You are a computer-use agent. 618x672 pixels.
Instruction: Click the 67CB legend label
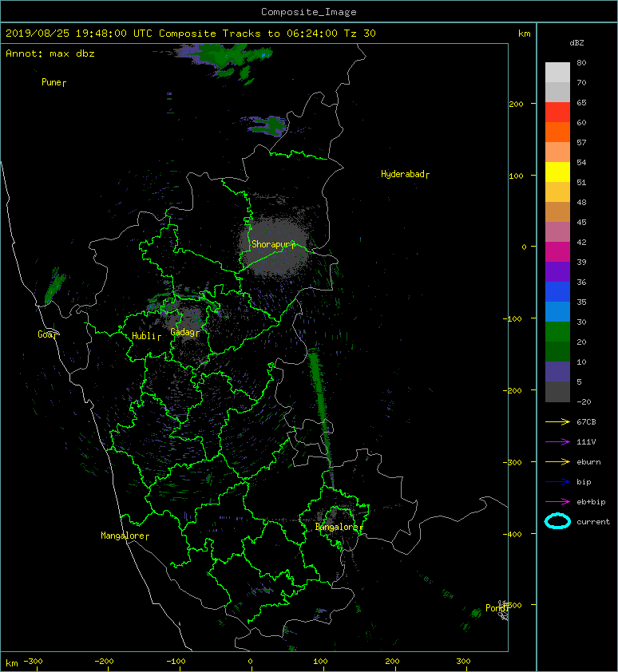[586, 422]
